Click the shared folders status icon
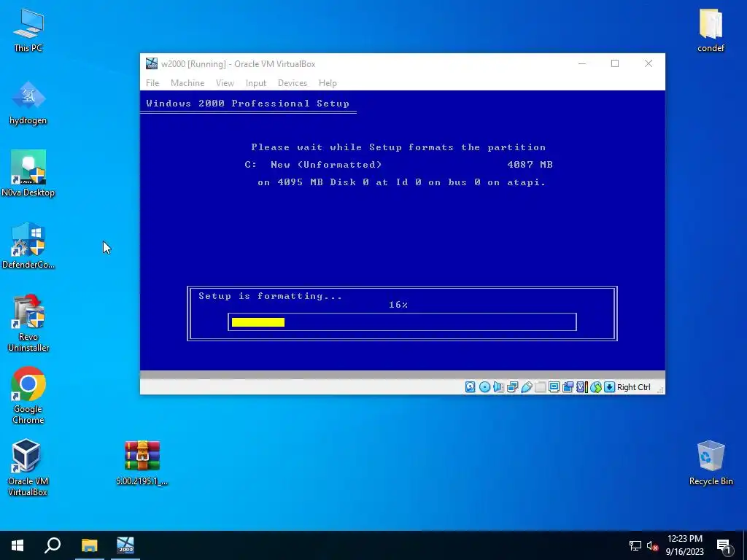Viewport: 747px width, 560px height. pyautogui.click(x=541, y=387)
